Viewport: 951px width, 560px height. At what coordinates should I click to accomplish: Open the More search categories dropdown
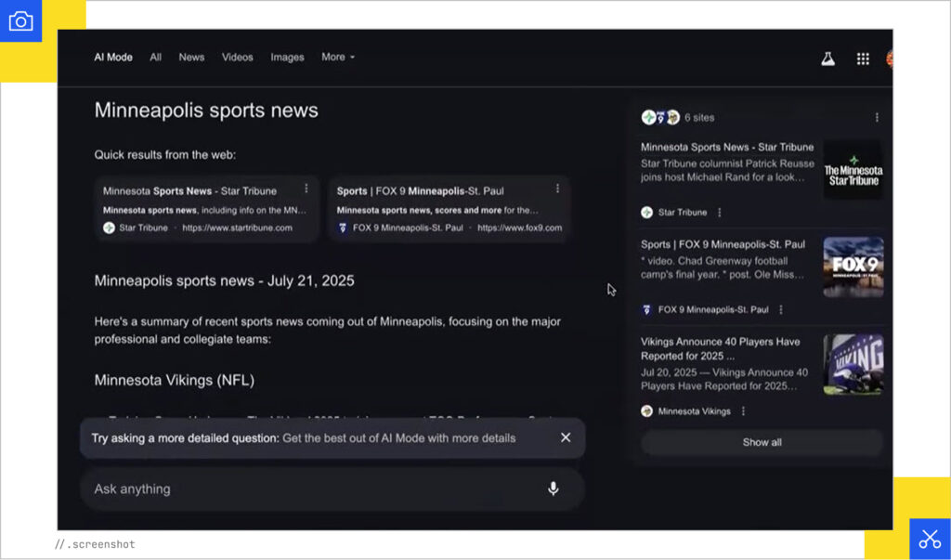338,58
